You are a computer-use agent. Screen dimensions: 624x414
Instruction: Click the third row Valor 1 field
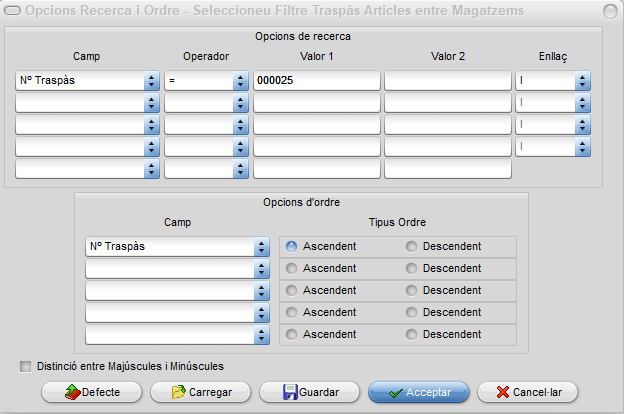coord(317,125)
